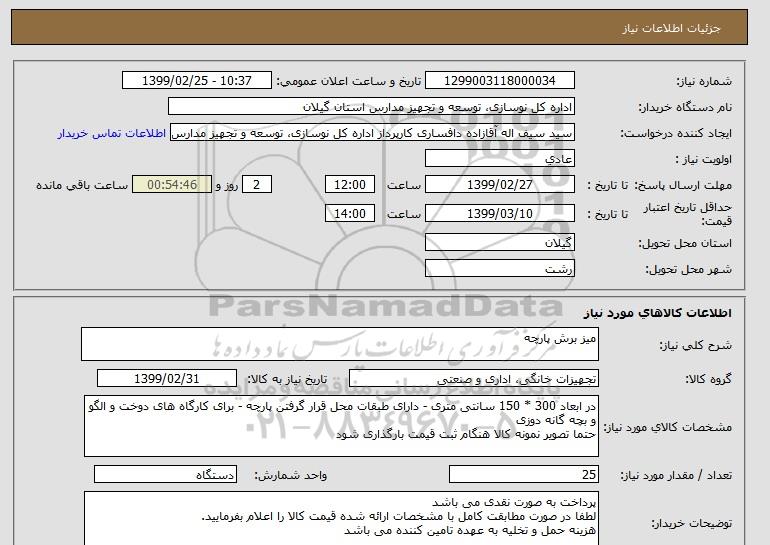Click the countdown timer 00:54:46
Screen dimensions: 770x545
172,185
